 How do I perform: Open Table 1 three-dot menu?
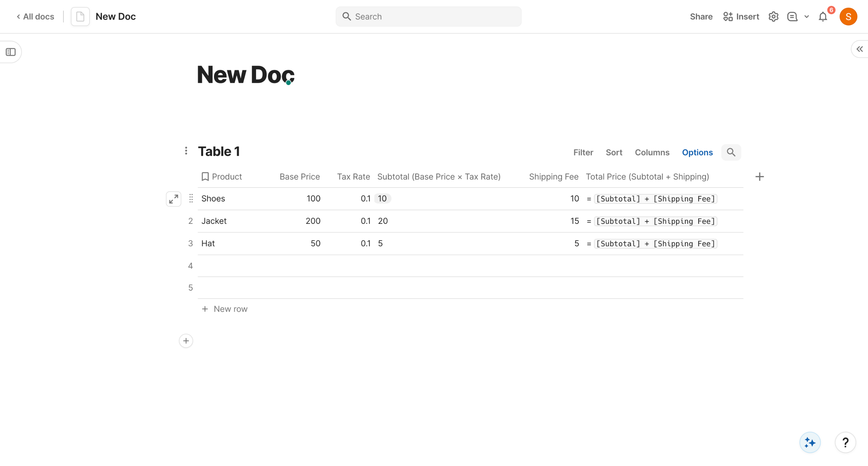coord(186,151)
